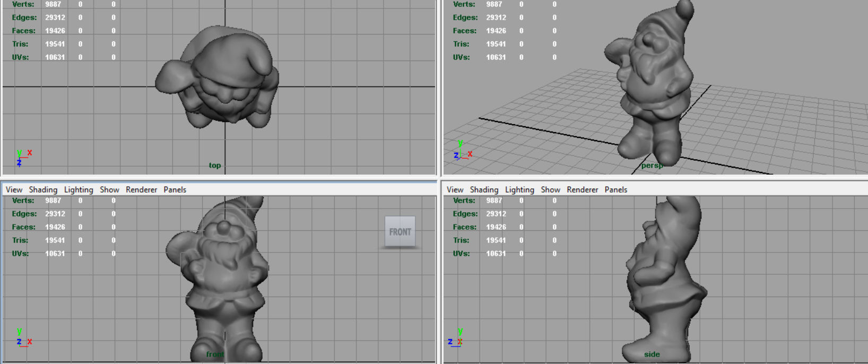Open Panels menu in front viewport panel
Image resolution: width=868 pixels, height=364 pixels.
point(175,189)
